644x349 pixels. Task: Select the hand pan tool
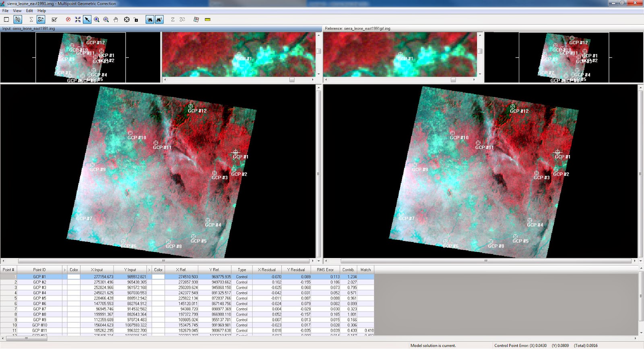[116, 19]
